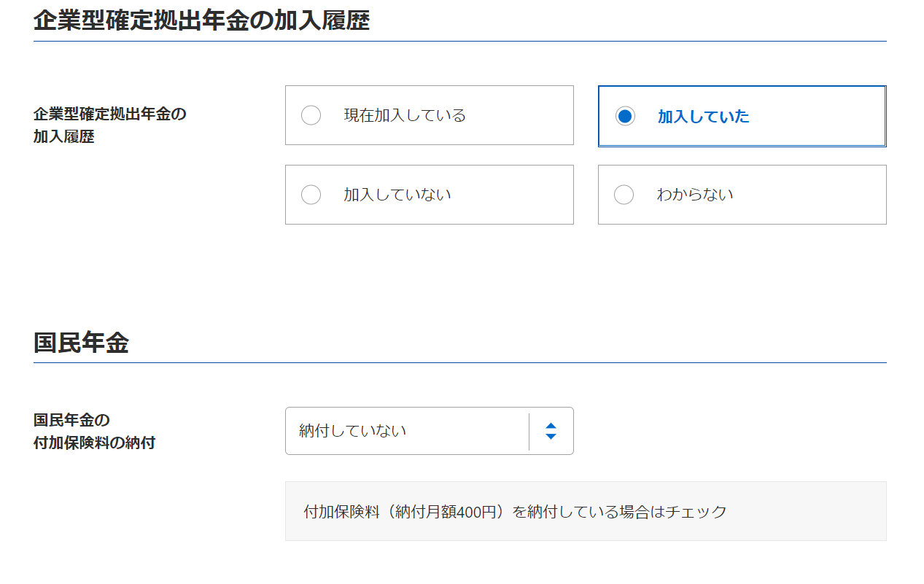This screenshot has width=924, height=584.
Task: Choose the 加入していない radio circle
Action: (311, 195)
